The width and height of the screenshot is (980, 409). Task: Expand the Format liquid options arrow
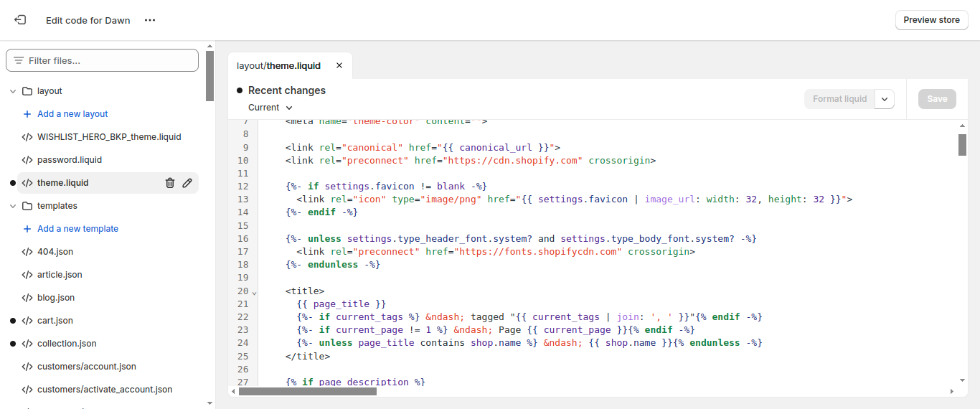[x=885, y=99]
